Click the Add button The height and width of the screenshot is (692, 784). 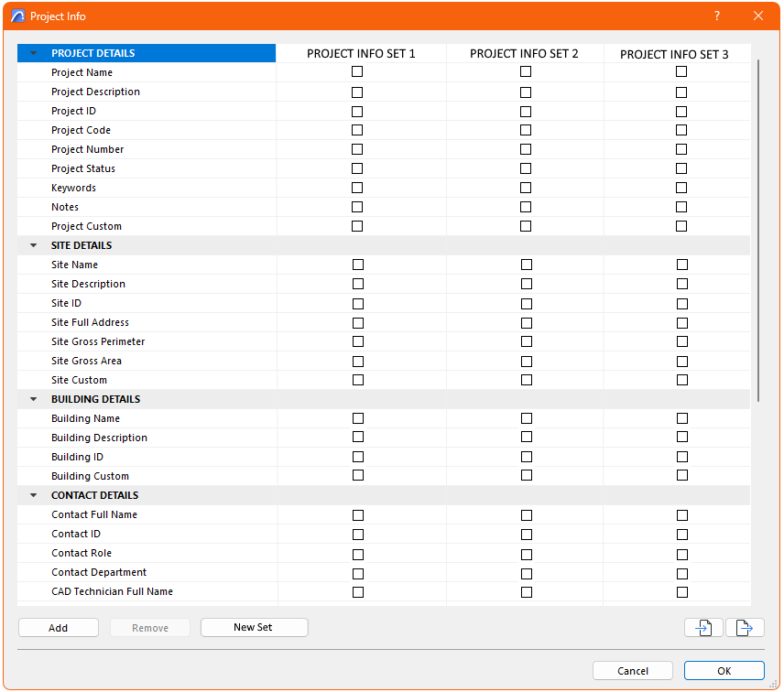click(58, 627)
